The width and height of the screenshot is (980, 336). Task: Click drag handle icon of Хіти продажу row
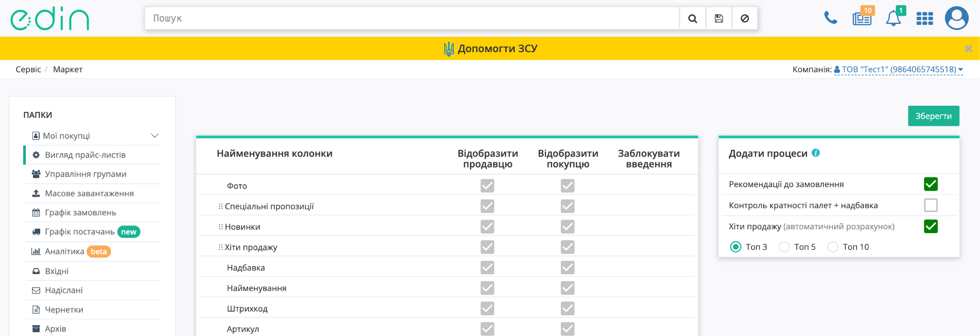pyautogui.click(x=221, y=247)
